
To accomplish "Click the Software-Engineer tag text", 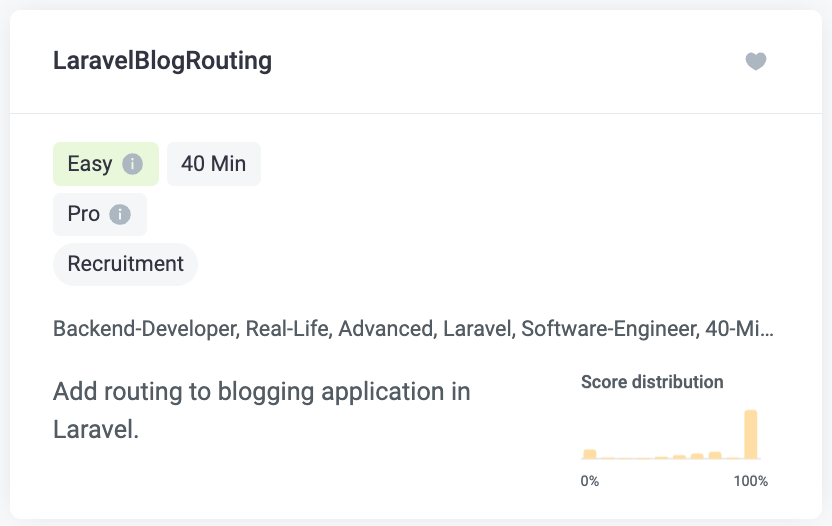I will pyautogui.click(x=610, y=329).
